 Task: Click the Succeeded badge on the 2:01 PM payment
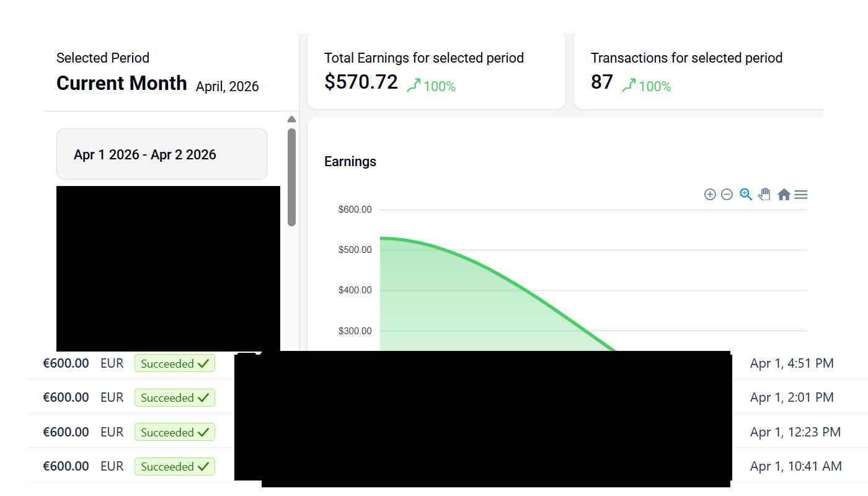174,398
